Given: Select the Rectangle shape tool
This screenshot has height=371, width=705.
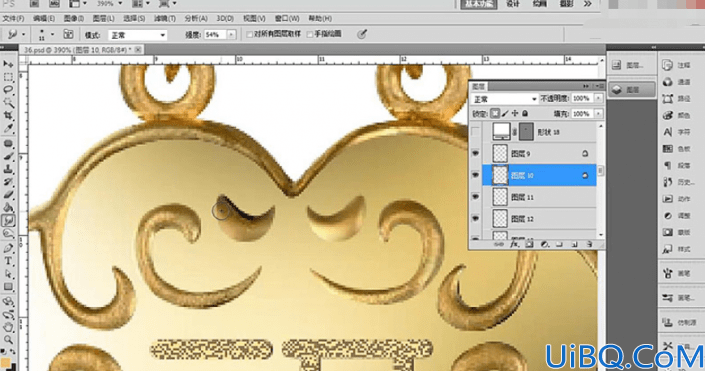Looking at the screenshot, I should pyautogui.click(x=8, y=286).
